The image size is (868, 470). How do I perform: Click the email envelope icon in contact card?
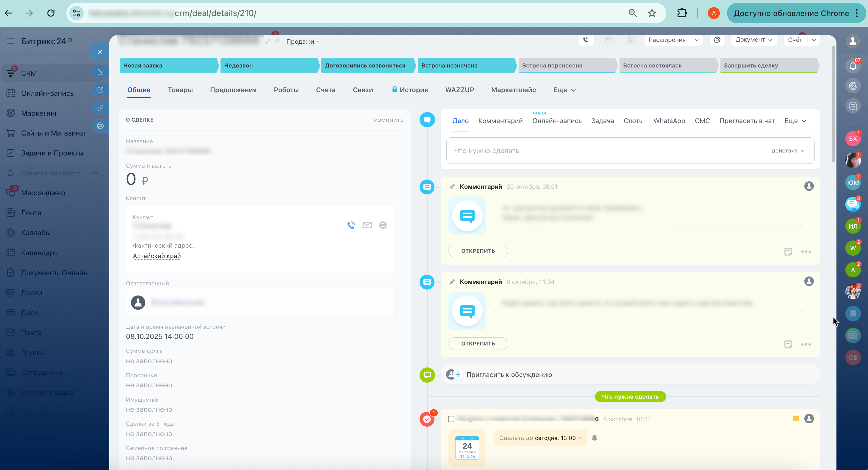click(367, 225)
